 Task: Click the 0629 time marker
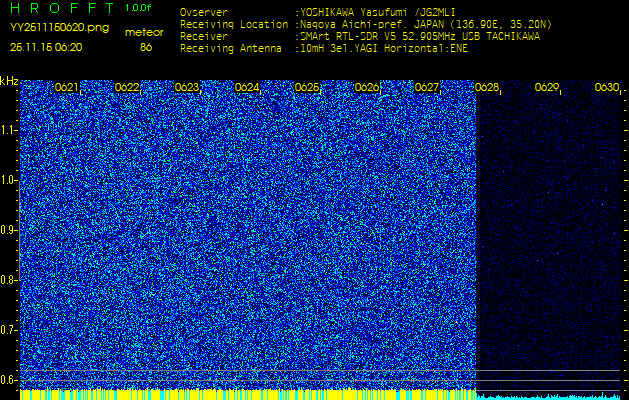click(547, 87)
